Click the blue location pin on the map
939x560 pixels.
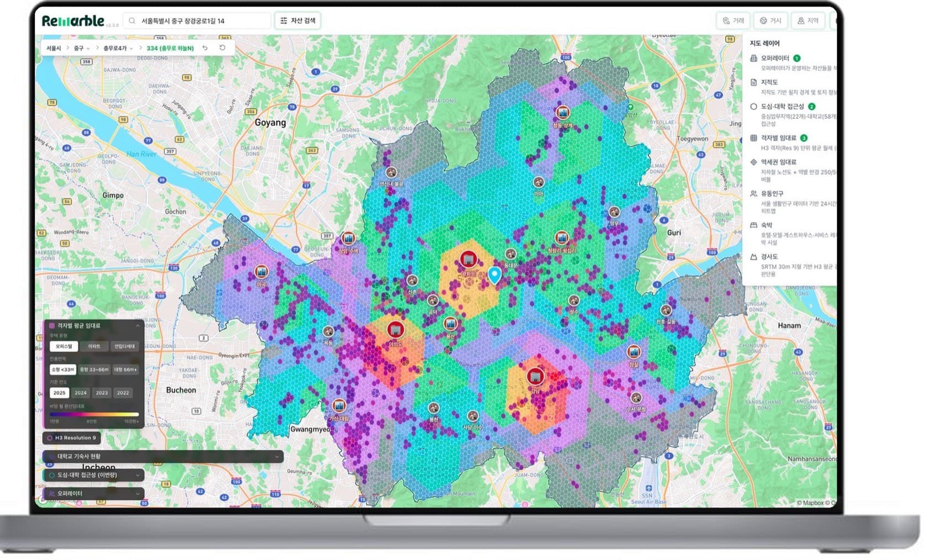coord(494,275)
